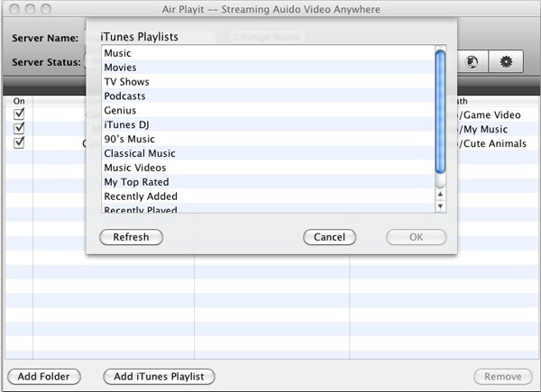Select the Classical Music playlist
Image resolution: width=541 pixels, height=392 pixels.
pos(269,153)
